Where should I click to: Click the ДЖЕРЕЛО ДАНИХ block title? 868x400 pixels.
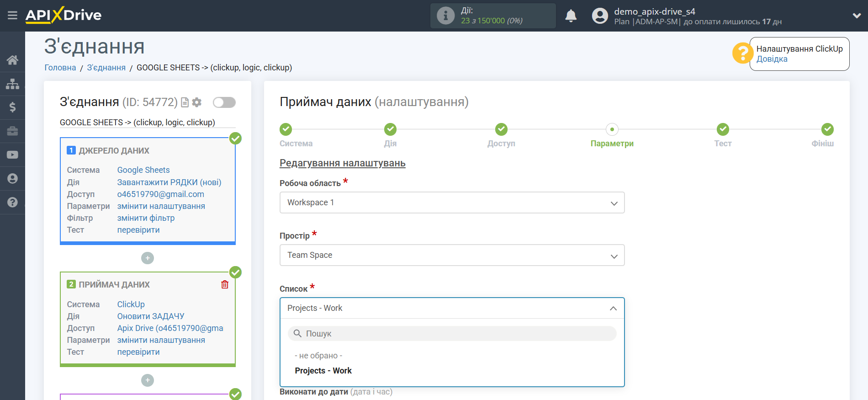pos(114,151)
